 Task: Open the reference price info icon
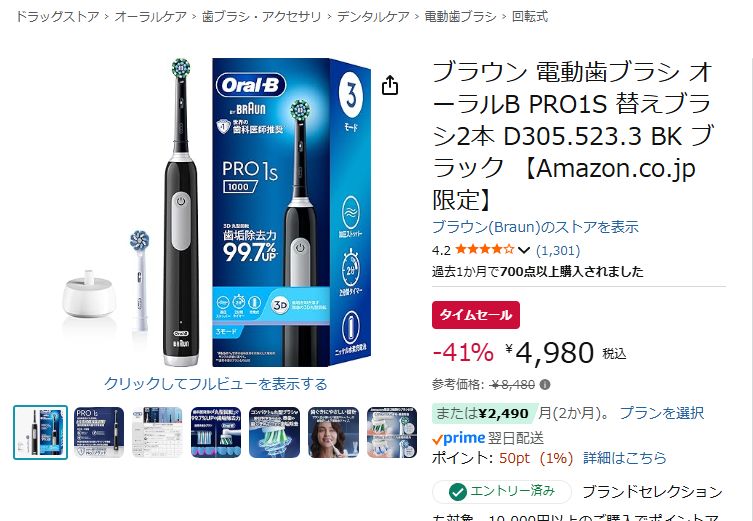click(x=545, y=385)
